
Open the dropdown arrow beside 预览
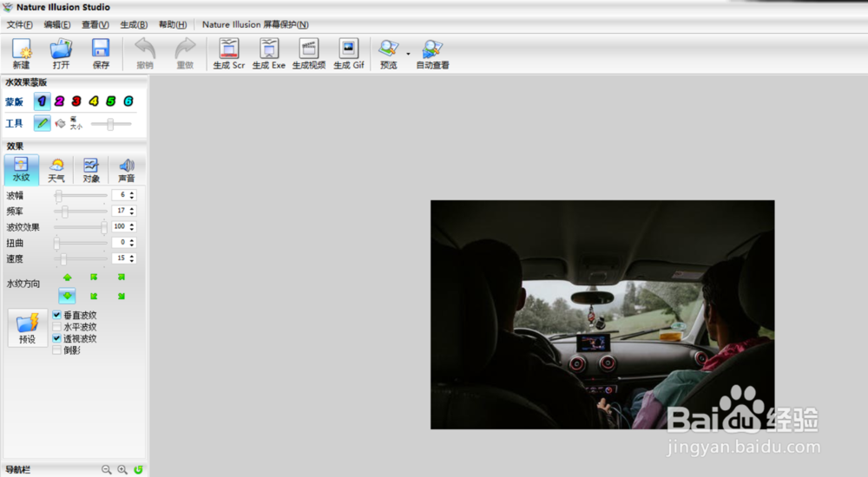tap(408, 54)
